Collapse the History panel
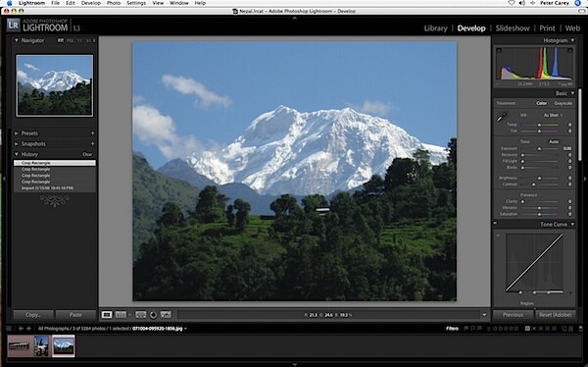The image size is (588, 367). pos(17,154)
